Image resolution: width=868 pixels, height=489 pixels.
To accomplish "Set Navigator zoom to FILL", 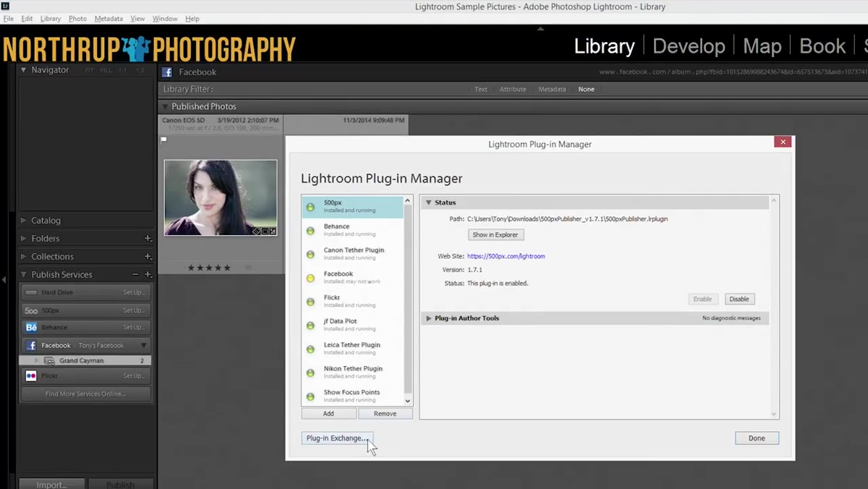I will 106,70.
